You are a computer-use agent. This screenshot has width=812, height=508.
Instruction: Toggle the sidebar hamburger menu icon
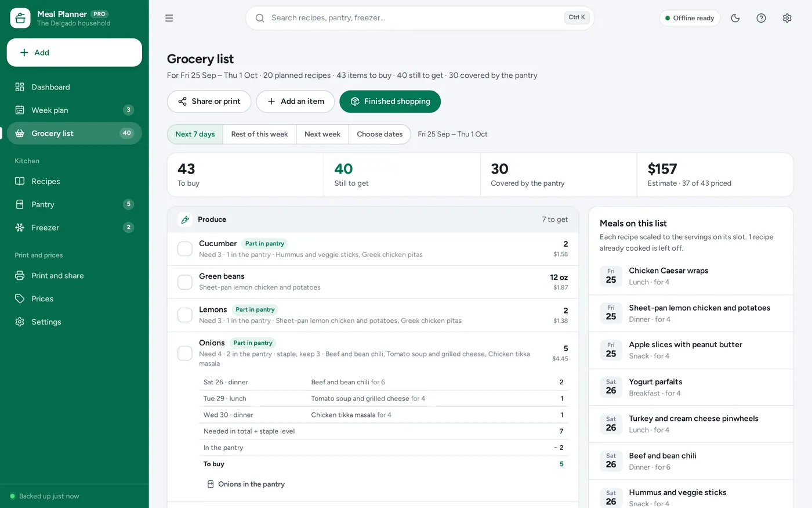click(x=169, y=18)
